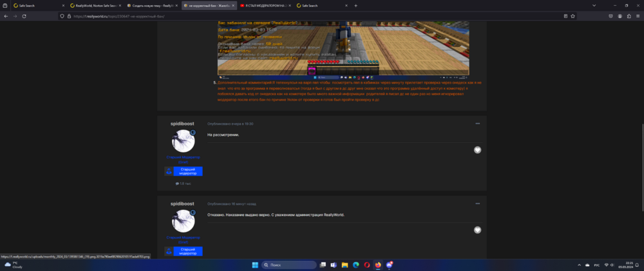The image size is (644, 271).
Task: Bookmark this page with the star icon
Action: pos(573,16)
